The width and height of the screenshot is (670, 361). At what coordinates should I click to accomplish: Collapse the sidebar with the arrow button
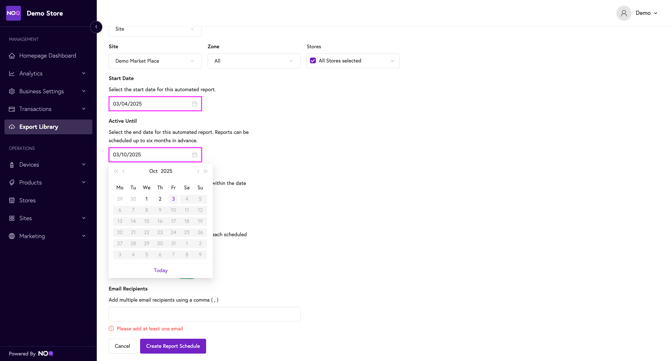point(96,27)
